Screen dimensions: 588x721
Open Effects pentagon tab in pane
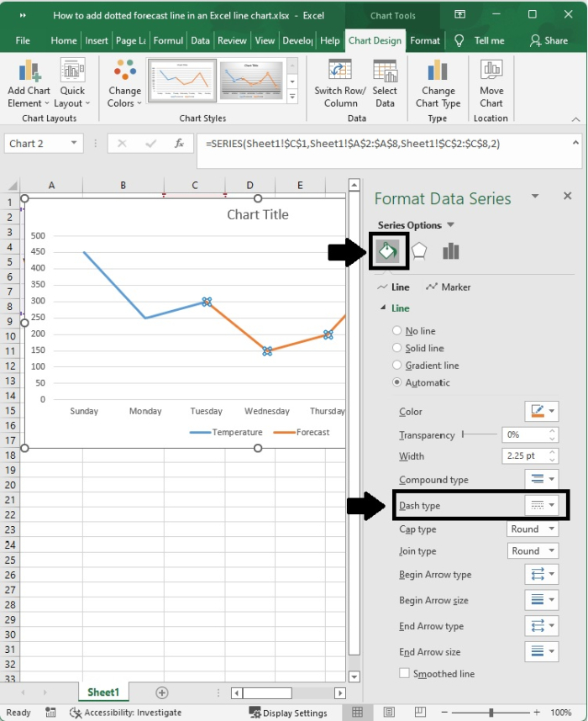(419, 251)
